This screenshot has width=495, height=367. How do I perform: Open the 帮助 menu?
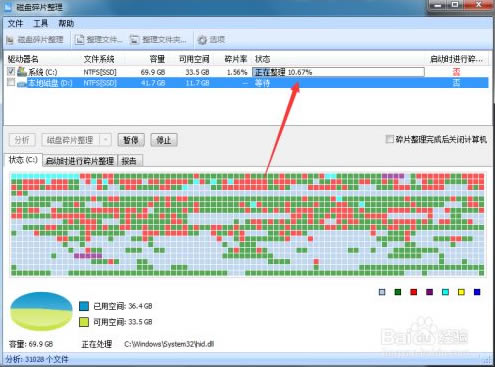66,24
